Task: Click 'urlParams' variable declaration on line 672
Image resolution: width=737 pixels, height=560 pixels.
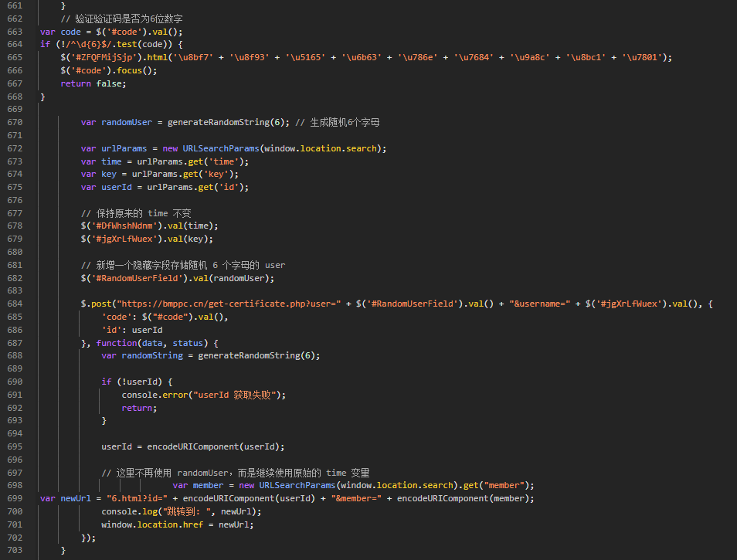Action: click(124, 148)
